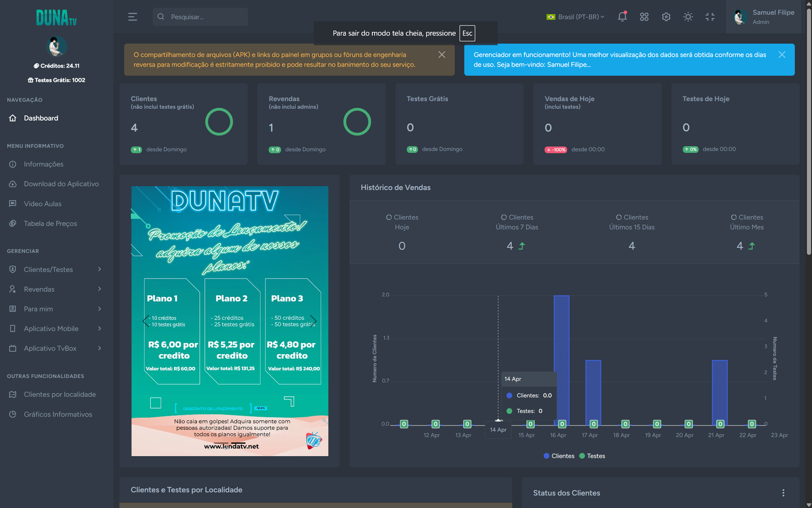This screenshot has height=508, width=812.
Task: Click the tallest chart bar on 16 Apr
Action: pyautogui.click(x=562, y=360)
